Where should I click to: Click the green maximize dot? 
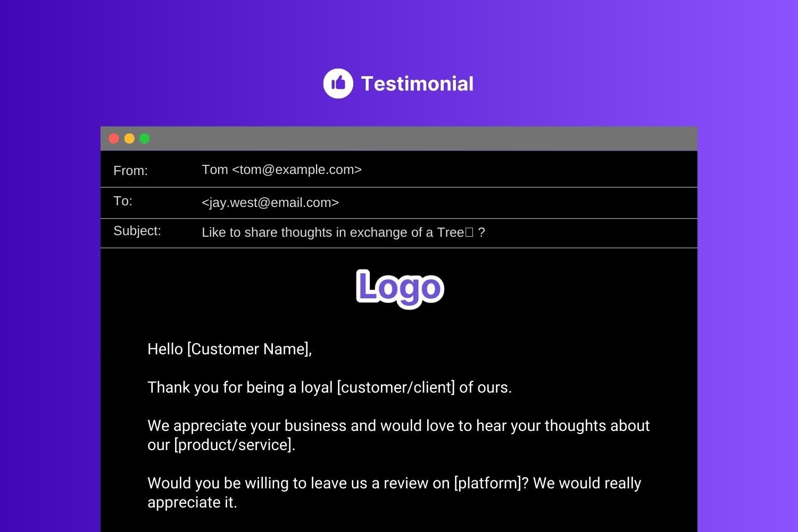pos(145,139)
